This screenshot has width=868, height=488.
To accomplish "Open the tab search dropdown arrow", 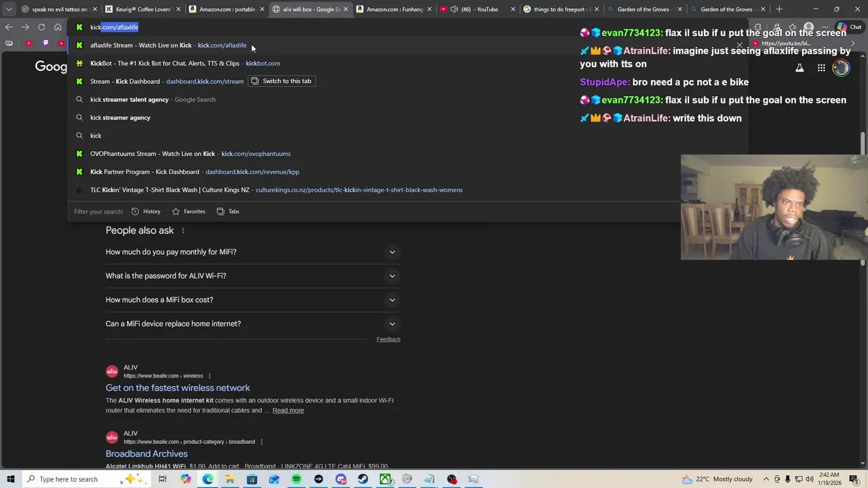I will 8,9.
